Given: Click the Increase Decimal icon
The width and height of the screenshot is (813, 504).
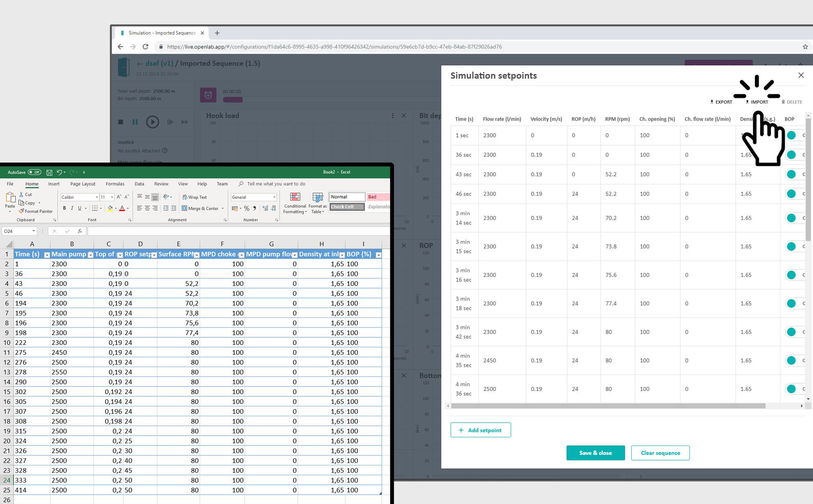Looking at the screenshot, I should (x=264, y=208).
